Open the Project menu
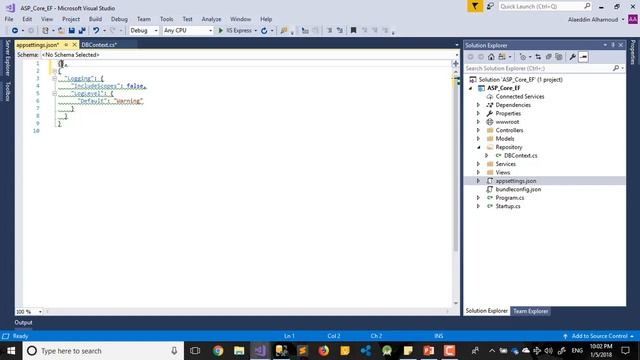Screen dimensions: 640x360 pyautogui.click(x=71, y=19)
